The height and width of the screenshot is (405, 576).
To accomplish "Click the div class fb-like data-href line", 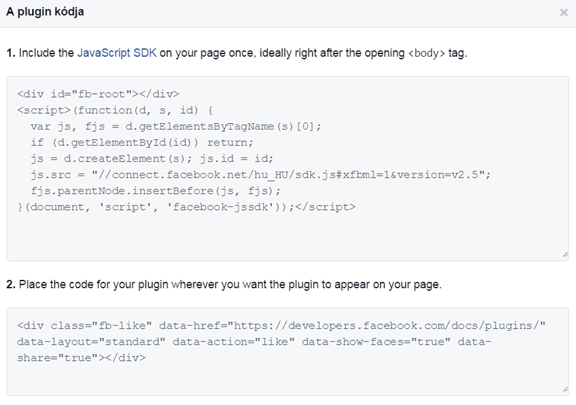I will (x=281, y=326).
